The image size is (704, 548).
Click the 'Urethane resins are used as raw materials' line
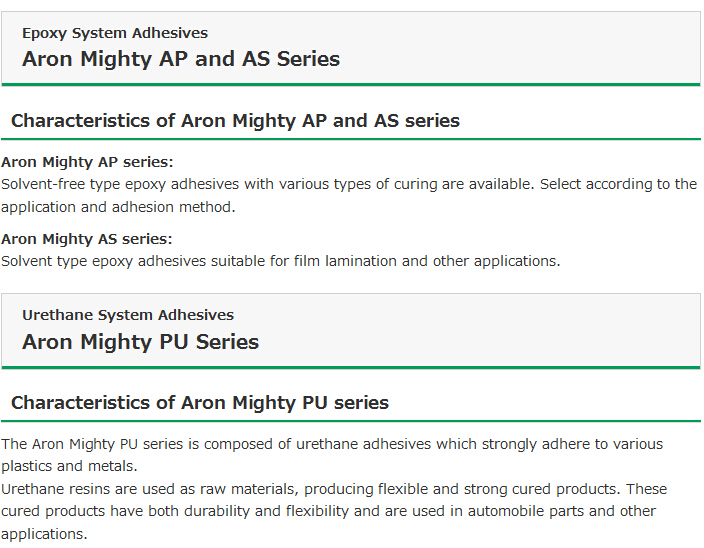334,489
